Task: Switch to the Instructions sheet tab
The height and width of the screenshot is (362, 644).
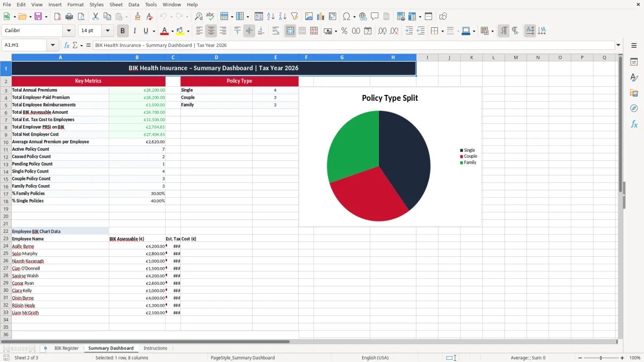Action: pyautogui.click(x=155, y=348)
